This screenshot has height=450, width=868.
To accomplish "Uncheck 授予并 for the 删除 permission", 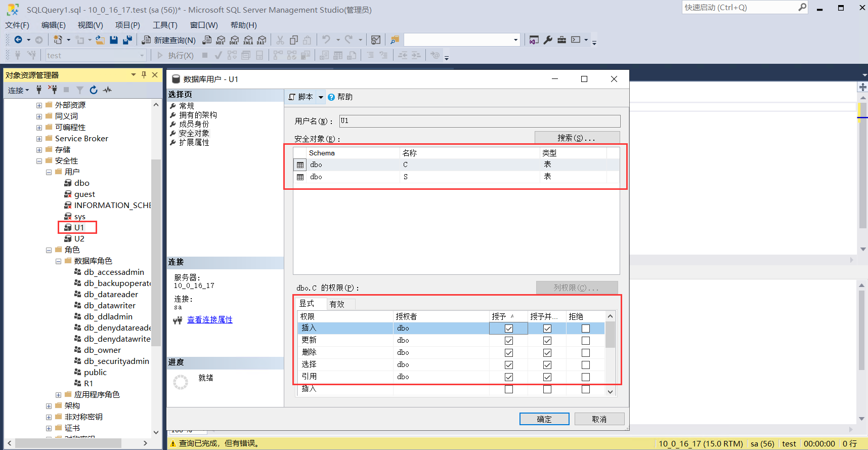I will pyautogui.click(x=547, y=353).
